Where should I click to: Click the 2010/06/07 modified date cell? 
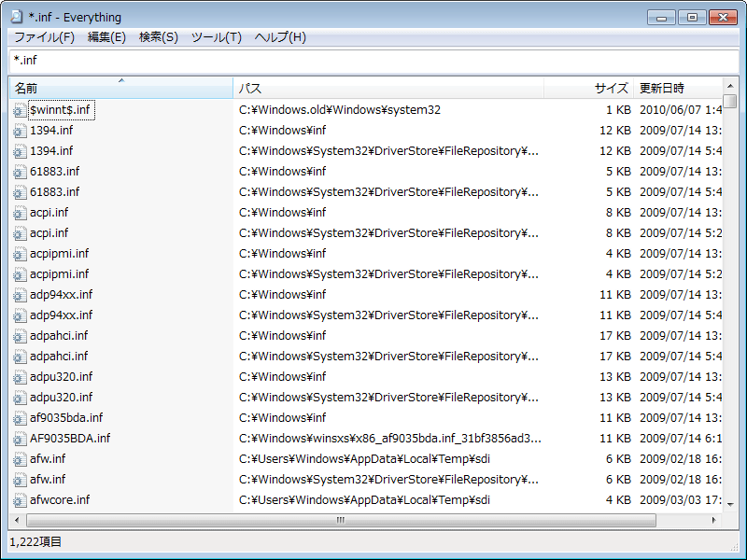(681, 110)
